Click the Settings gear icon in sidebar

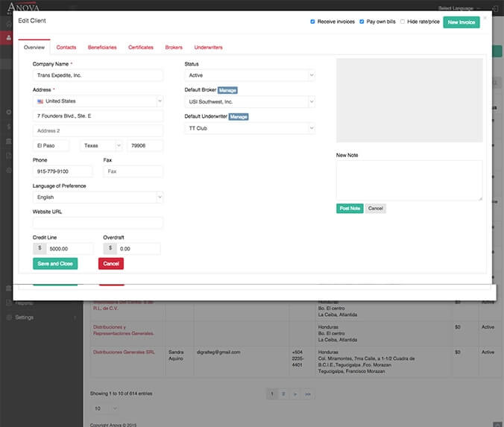[x=8, y=317]
